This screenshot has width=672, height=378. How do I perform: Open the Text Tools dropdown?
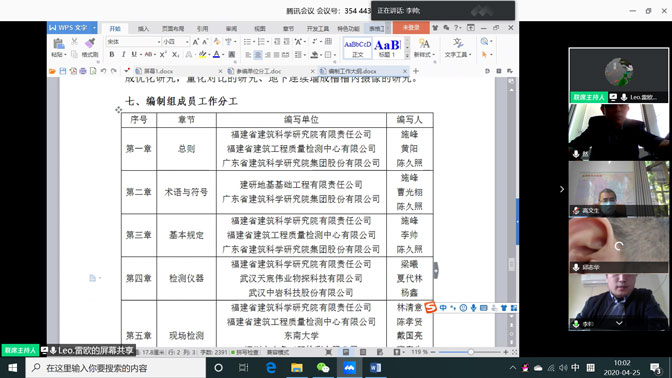(457, 54)
